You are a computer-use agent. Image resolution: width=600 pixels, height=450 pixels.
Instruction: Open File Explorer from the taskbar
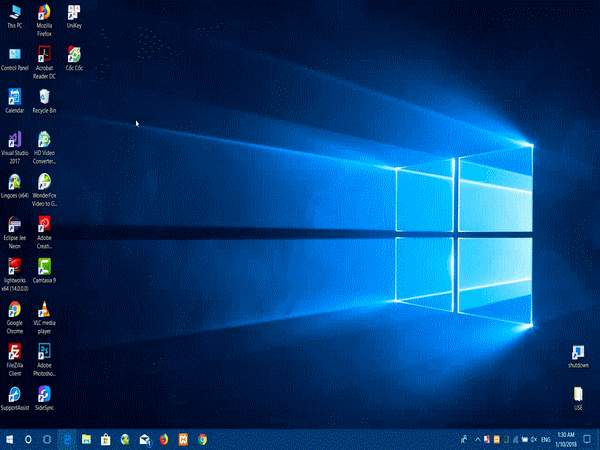(87, 439)
